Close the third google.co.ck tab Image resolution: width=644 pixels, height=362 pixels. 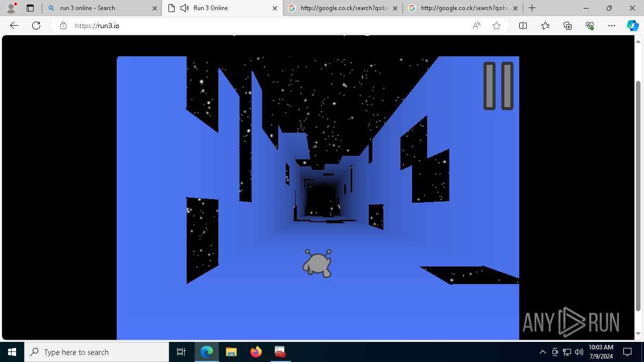click(x=395, y=8)
